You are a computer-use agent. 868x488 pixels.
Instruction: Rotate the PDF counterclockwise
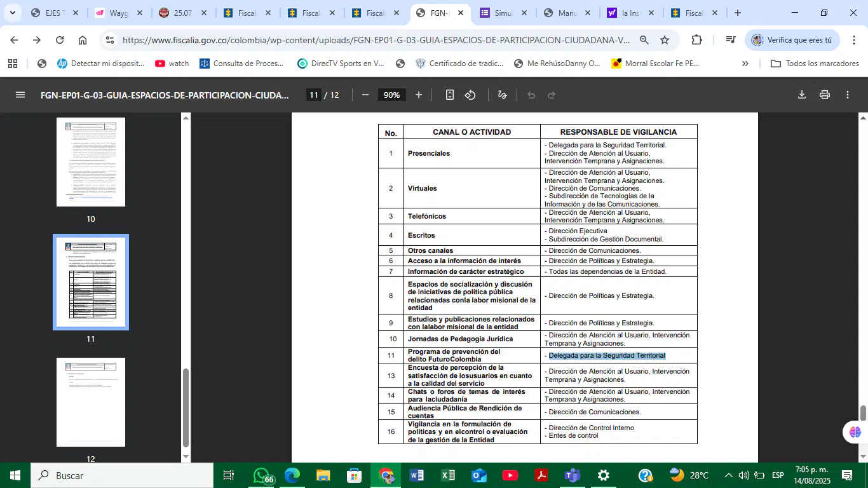tap(470, 95)
